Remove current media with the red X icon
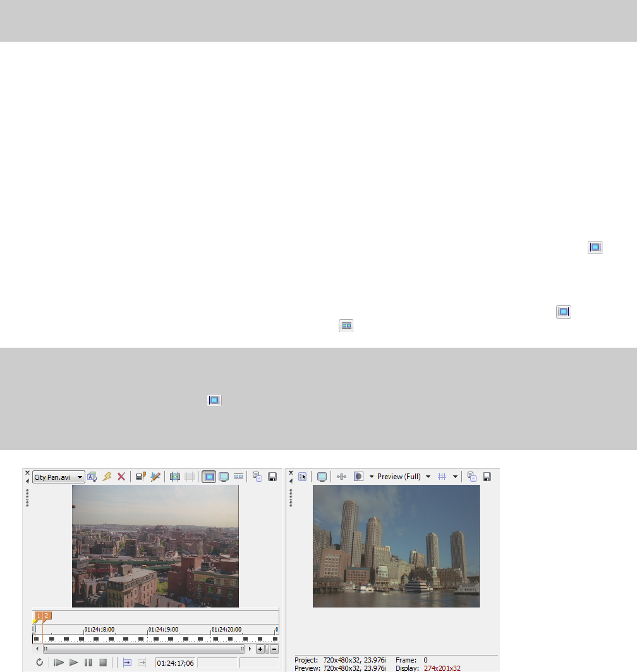Screen dimensions: 637x672 pos(121,477)
